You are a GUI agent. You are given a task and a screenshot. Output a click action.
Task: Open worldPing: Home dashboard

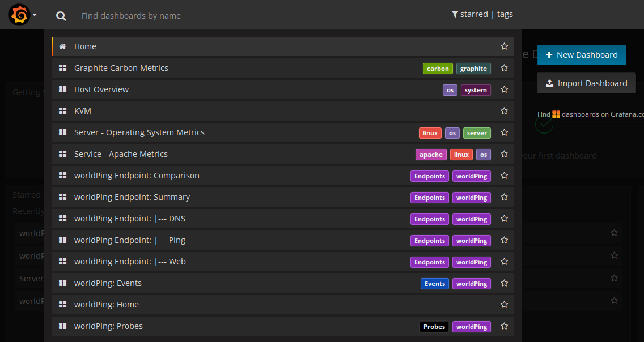(x=282, y=305)
